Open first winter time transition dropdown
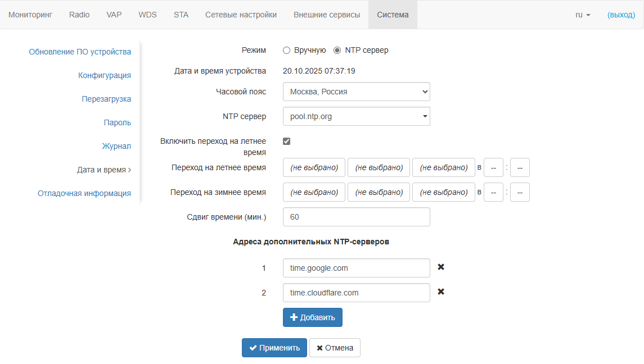The height and width of the screenshot is (364, 644). tap(314, 192)
